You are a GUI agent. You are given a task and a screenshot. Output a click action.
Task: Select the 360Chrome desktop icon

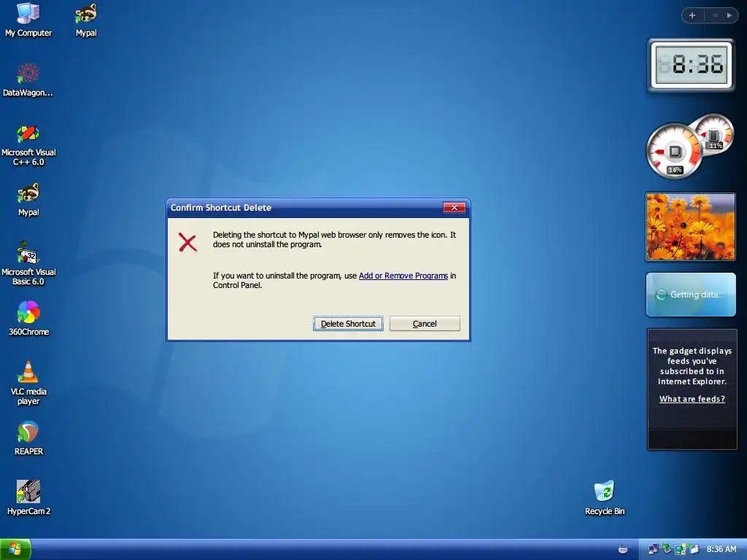(x=28, y=319)
